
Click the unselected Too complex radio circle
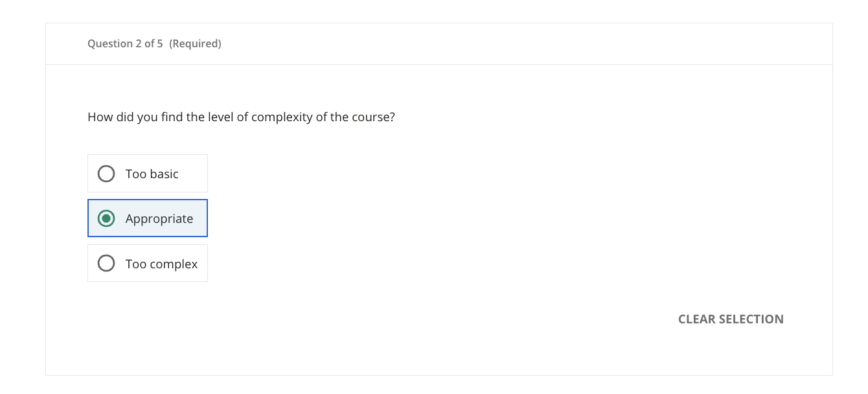tap(106, 263)
